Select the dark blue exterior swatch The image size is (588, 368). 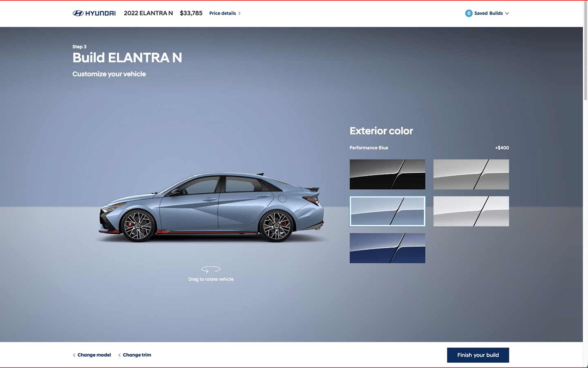(x=387, y=248)
